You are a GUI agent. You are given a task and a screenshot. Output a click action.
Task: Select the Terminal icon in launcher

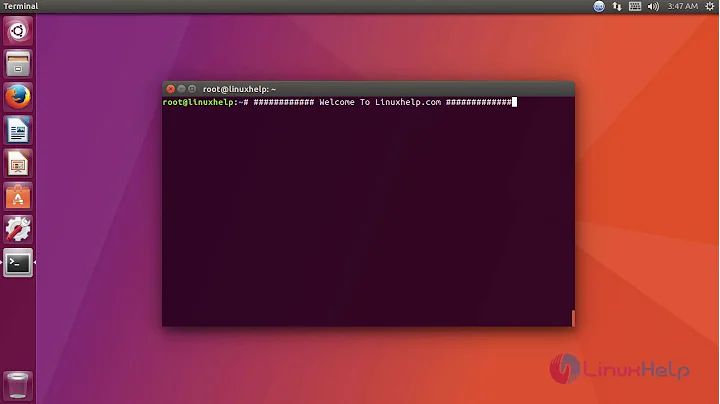coord(18,263)
